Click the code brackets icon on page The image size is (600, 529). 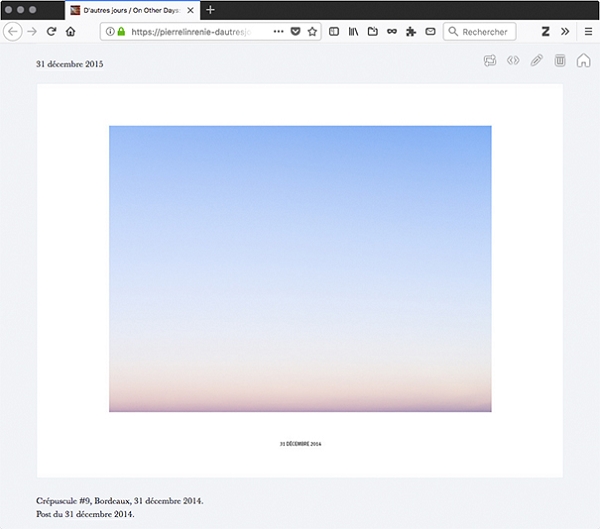click(513, 61)
